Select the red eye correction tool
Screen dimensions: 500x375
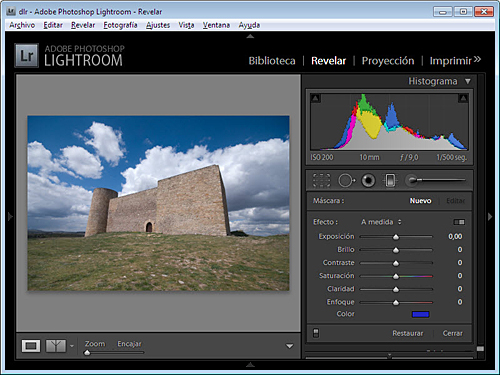pyautogui.click(x=368, y=180)
